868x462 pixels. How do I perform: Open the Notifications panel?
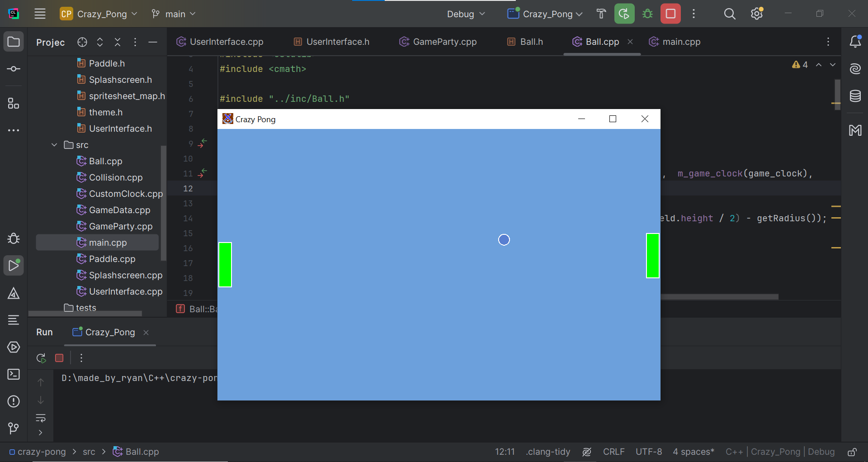855,42
